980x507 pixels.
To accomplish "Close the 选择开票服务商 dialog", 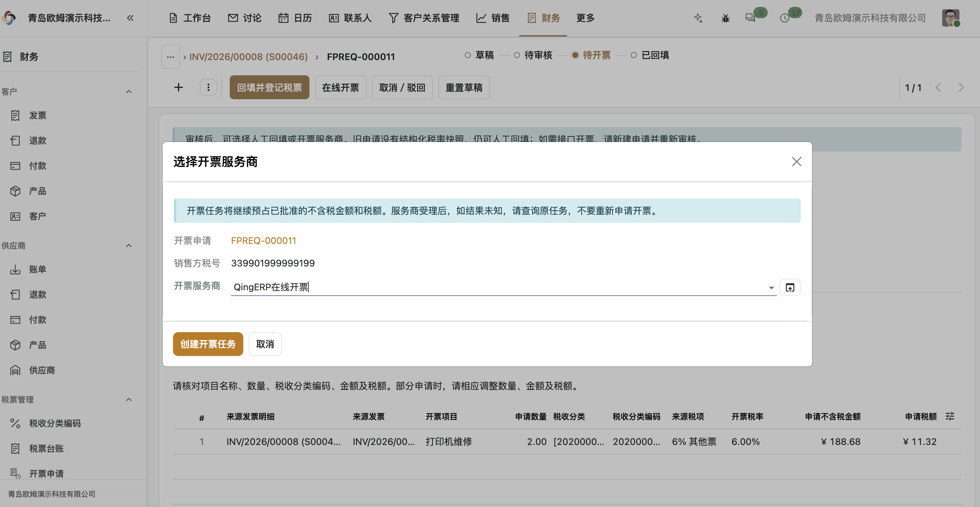I will click(x=796, y=162).
